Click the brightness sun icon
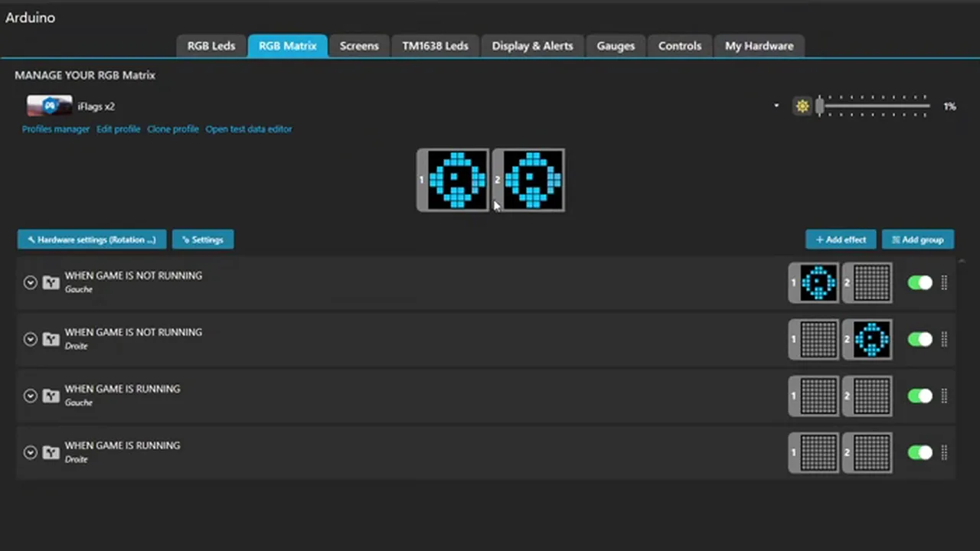980x551 pixels. pos(802,106)
